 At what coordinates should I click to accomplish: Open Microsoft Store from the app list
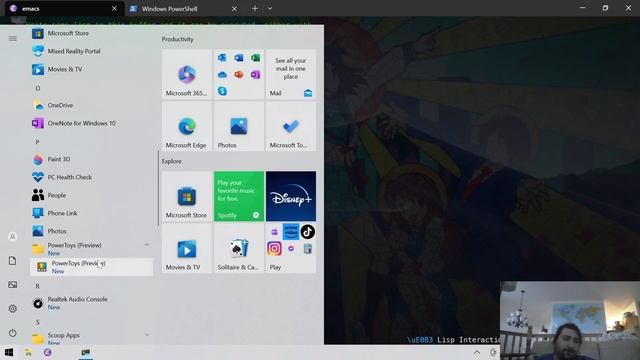click(x=92, y=33)
